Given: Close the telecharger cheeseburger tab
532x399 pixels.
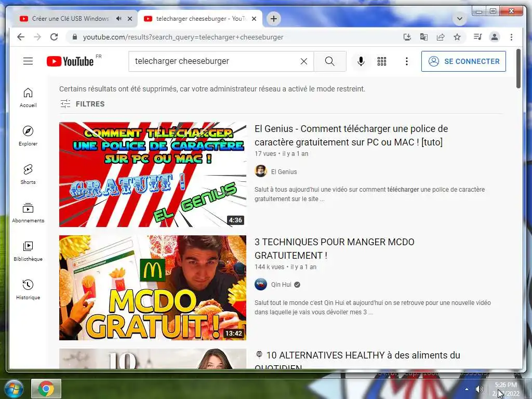Looking at the screenshot, I should 254,19.
